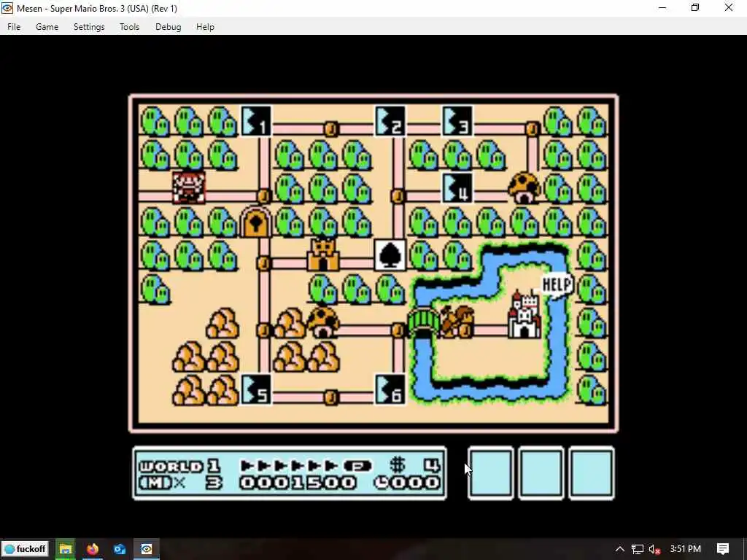Click the locked keyhole door on the map
Image resolution: width=747 pixels, height=560 pixels.
256,222
